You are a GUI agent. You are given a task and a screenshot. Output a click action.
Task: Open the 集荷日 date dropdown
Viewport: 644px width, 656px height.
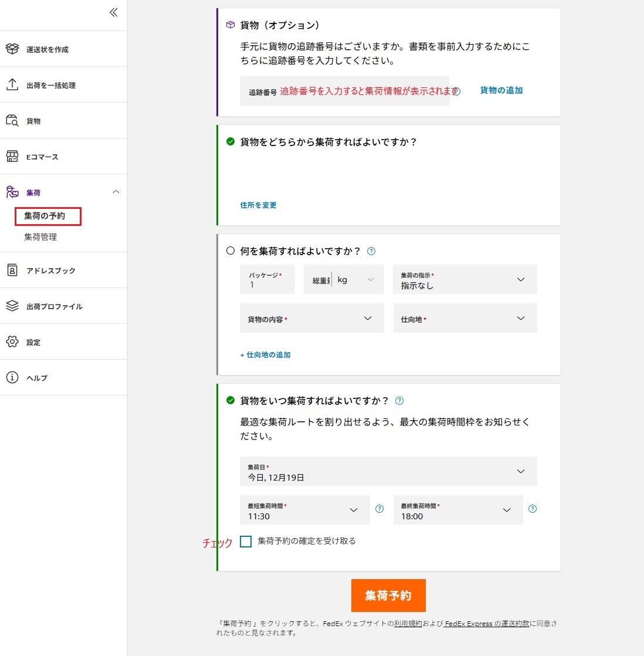[x=388, y=471]
